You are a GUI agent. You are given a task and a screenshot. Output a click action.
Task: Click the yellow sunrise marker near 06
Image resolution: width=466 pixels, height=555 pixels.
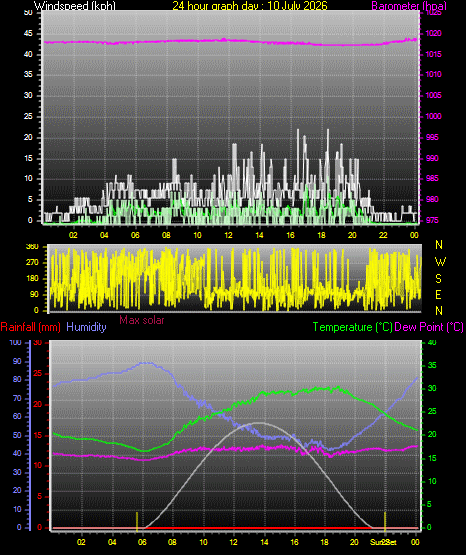coord(137,521)
